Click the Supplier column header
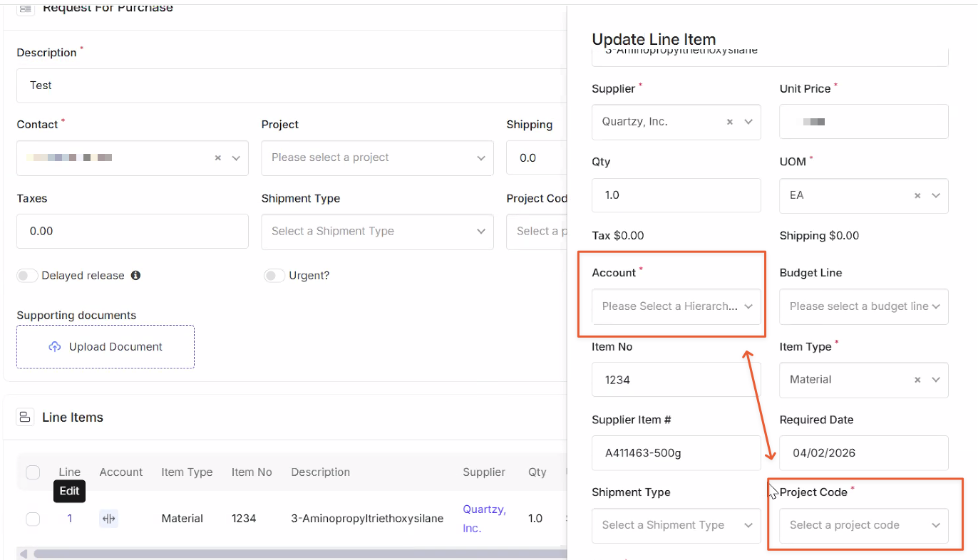This screenshot has width=978, height=560. [484, 472]
